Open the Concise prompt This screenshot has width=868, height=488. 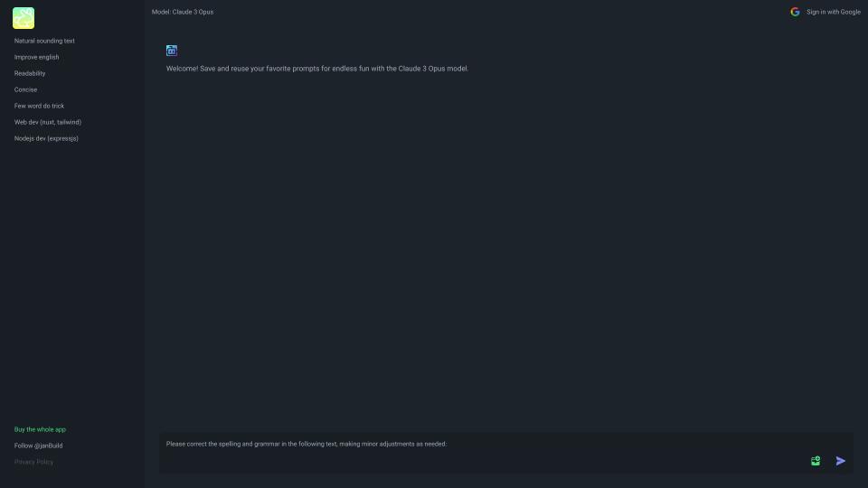pos(25,89)
